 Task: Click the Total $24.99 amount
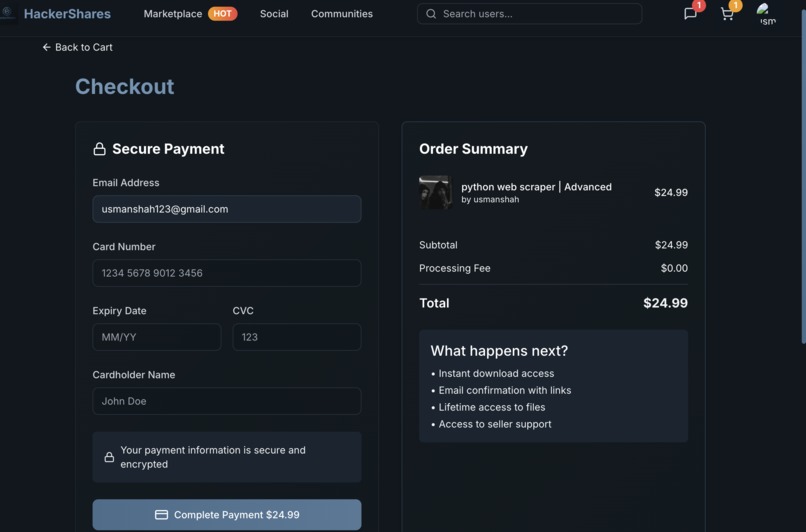pyautogui.click(x=665, y=303)
